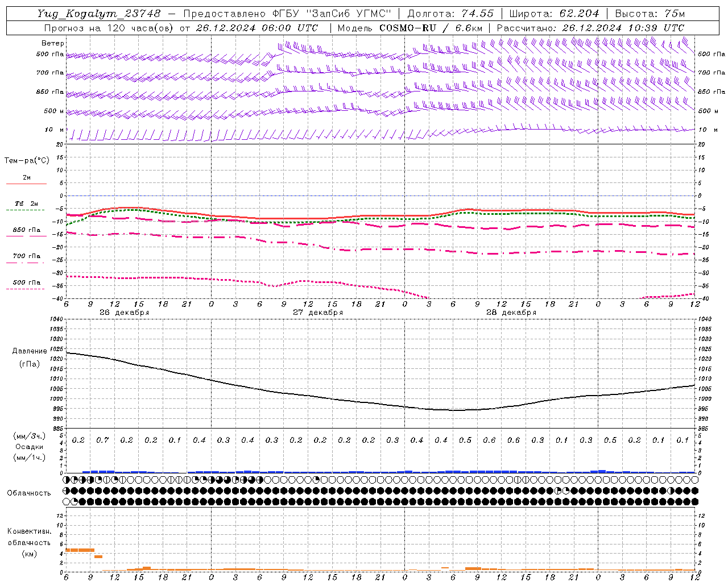Click the elevation value Высота: 75м
The height and width of the screenshot is (582, 728).
pos(650,14)
